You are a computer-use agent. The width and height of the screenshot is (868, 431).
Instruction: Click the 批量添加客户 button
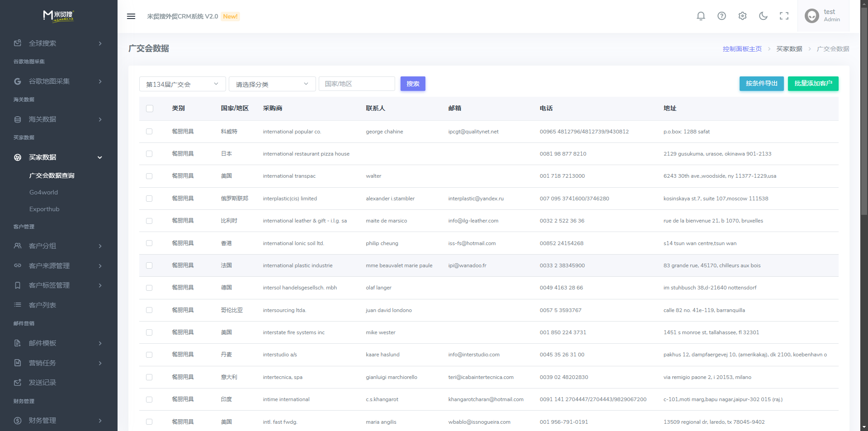pyautogui.click(x=813, y=84)
